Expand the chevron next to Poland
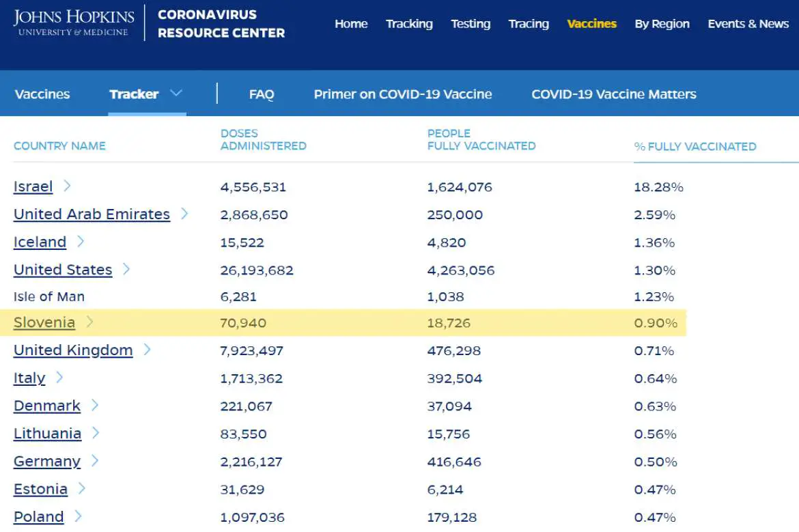This screenshot has height=532, width=799. click(x=78, y=516)
